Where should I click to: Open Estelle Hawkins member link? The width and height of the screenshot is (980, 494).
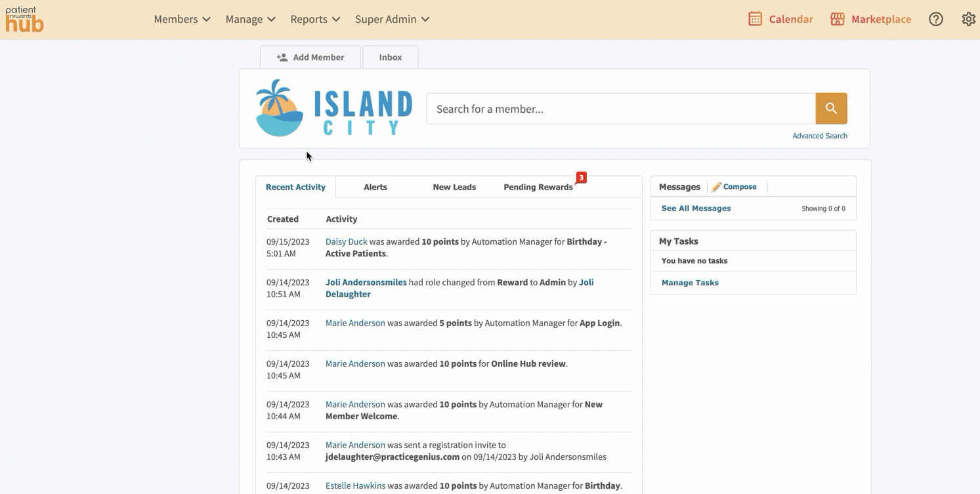[355, 485]
